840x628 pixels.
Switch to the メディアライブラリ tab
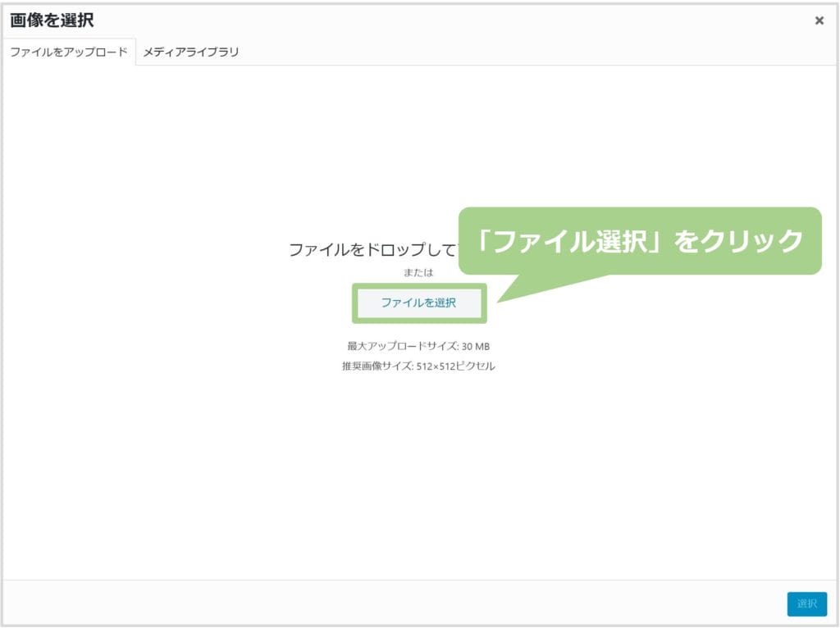tap(191, 52)
